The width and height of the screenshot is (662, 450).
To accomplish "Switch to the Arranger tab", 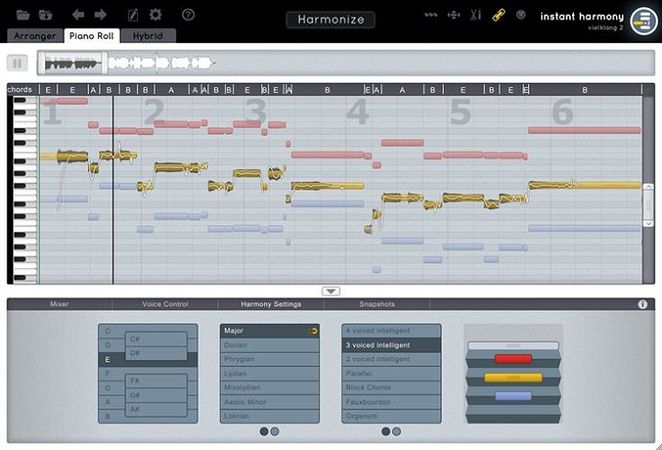I will point(33,36).
